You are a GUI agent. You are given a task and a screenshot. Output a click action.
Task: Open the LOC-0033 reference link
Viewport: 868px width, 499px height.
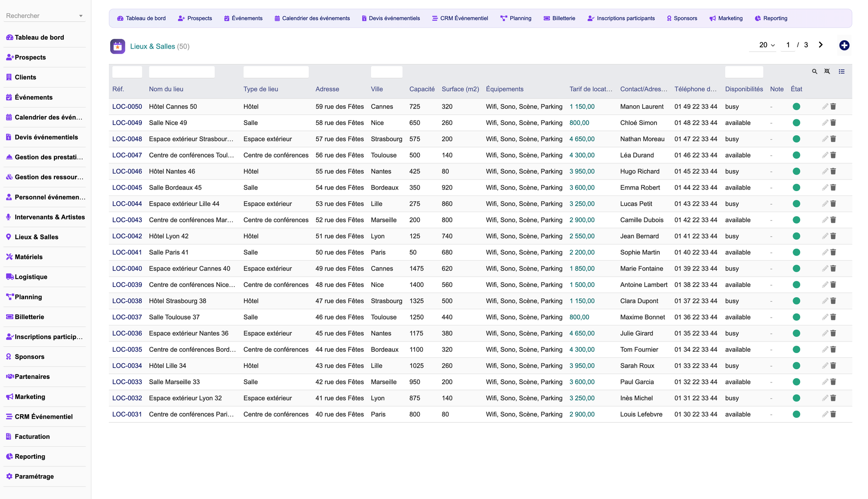127,382
